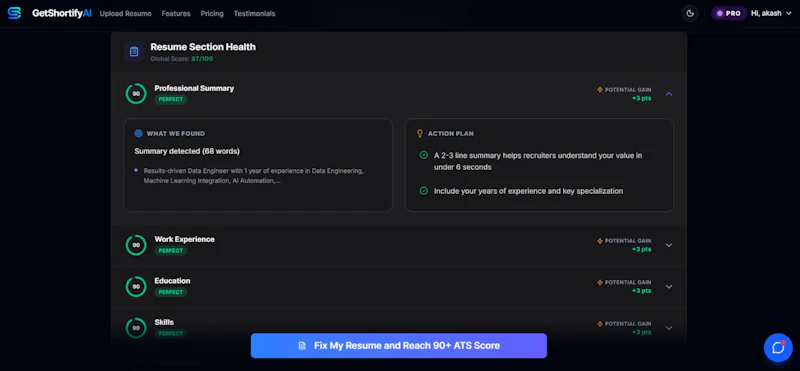The width and height of the screenshot is (800, 371).
Task: Open the chat support bubble
Action: (778, 348)
